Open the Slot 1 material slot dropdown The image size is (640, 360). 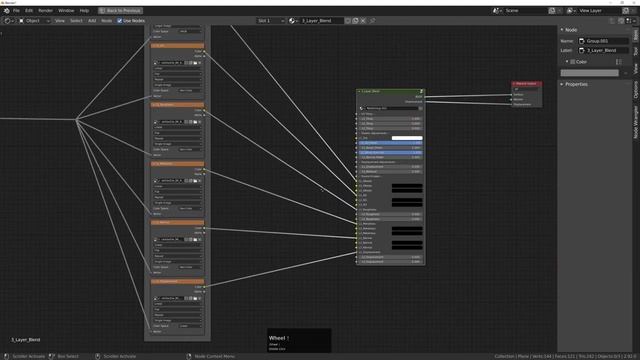pyautogui.click(x=271, y=20)
